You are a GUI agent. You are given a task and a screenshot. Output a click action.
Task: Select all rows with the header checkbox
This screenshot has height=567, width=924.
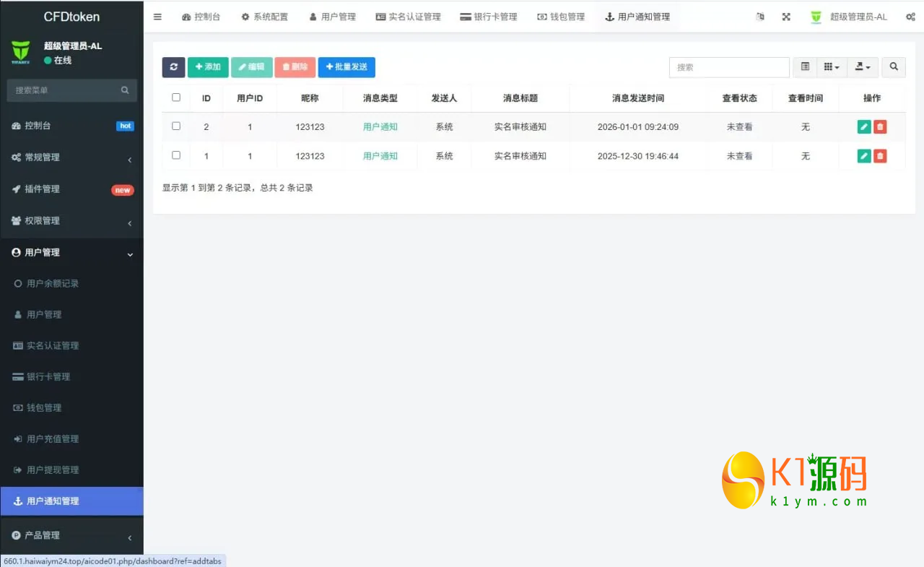point(175,98)
